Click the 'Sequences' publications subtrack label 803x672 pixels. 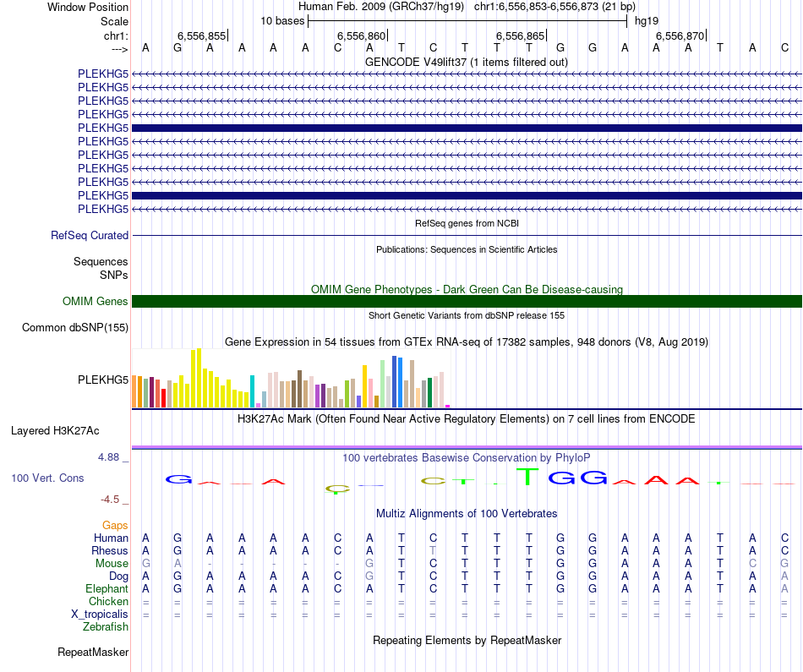coord(101,262)
